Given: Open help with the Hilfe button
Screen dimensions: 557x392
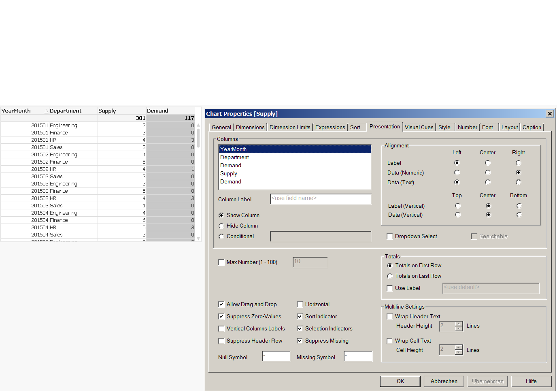Looking at the screenshot, I should [531, 381].
